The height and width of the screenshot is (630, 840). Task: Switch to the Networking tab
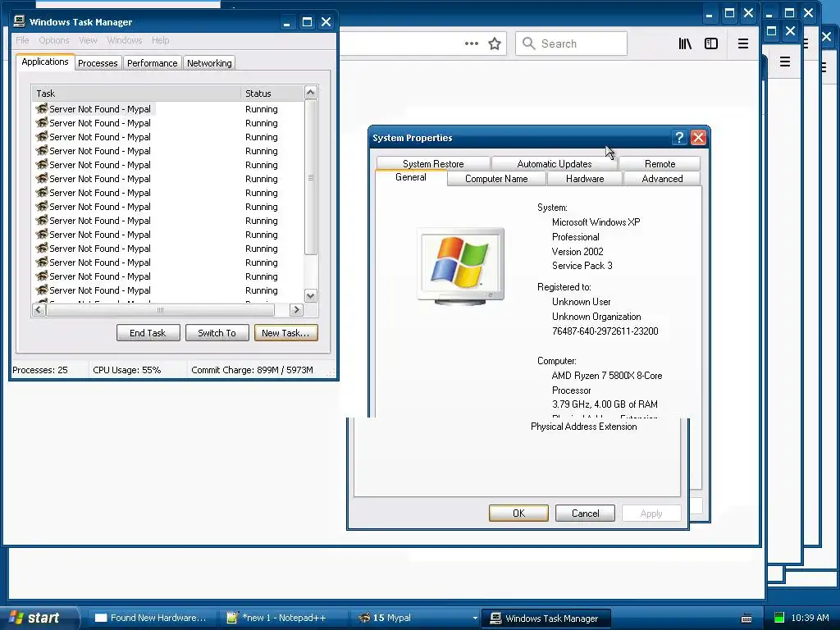point(209,63)
